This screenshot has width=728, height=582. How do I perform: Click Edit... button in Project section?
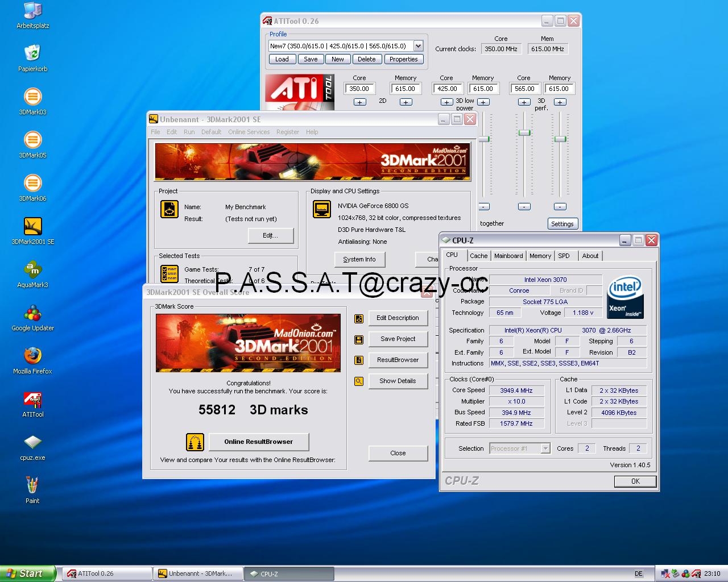[271, 236]
